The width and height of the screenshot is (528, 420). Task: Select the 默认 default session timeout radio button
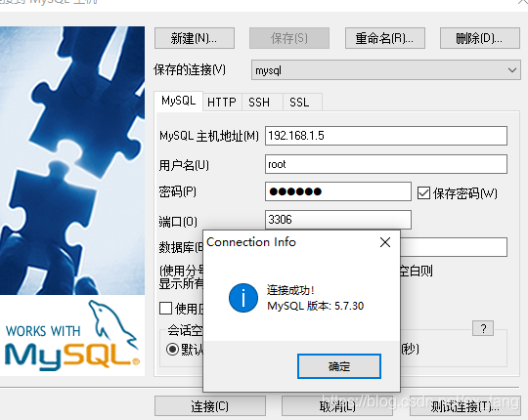(172, 350)
